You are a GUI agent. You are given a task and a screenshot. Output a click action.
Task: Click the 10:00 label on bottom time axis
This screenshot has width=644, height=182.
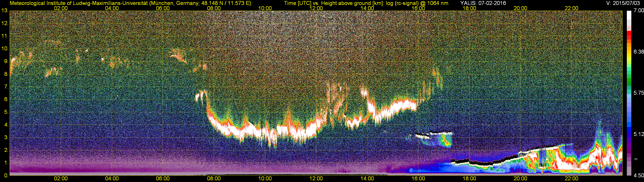coord(265,179)
